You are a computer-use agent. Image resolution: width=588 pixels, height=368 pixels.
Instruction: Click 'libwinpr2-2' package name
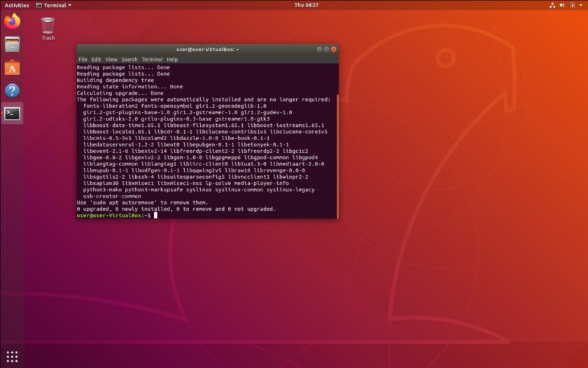[x=290, y=177]
